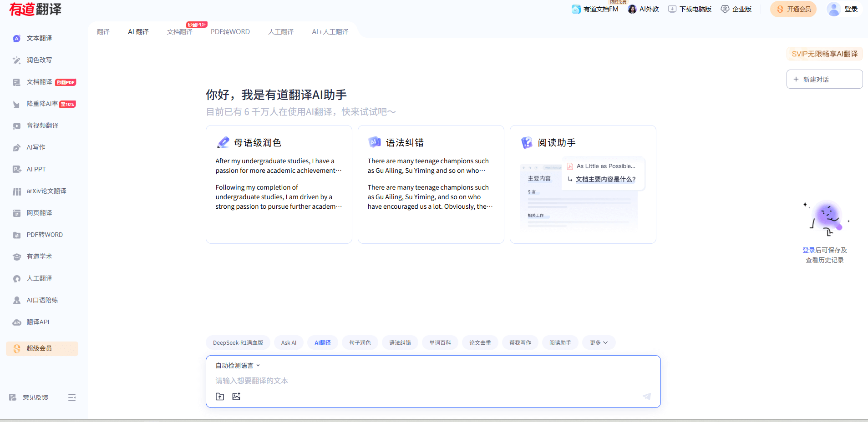Switch to the 人工翻译 top tab
The image size is (868, 422).
pos(281,32)
